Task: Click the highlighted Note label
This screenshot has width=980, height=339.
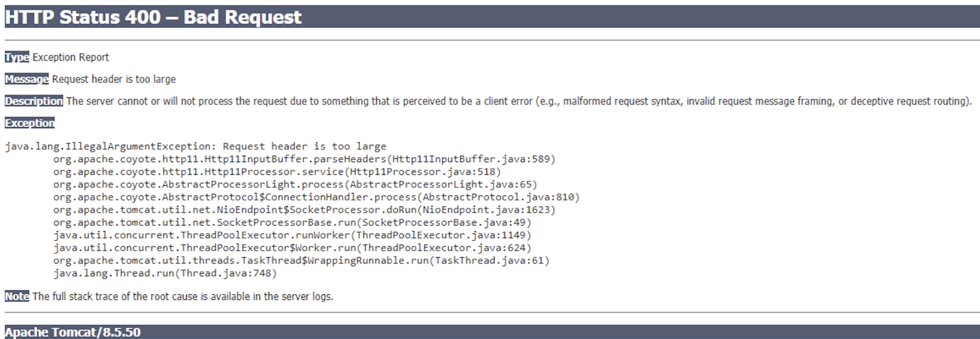Action: (17, 296)
